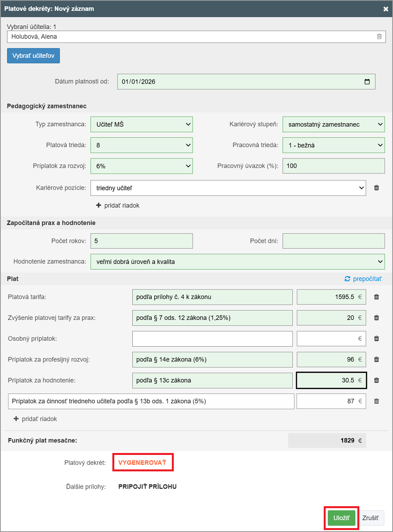
Task: Open the Typ zamestnanca dropdown
Action: 141,124
